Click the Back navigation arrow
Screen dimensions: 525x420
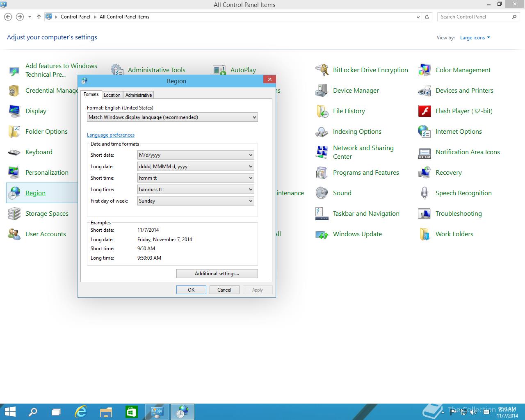pyautogui.click(x=8, y=17)
